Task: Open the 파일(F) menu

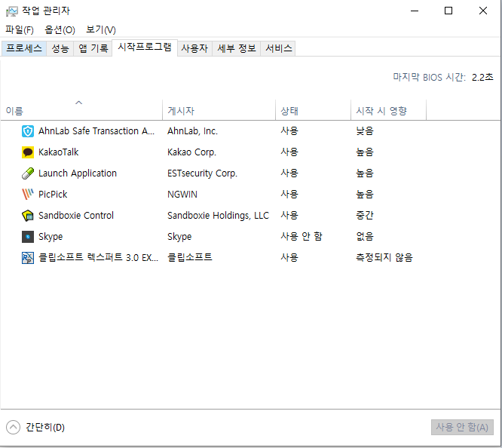Action: tap(20, 29)
